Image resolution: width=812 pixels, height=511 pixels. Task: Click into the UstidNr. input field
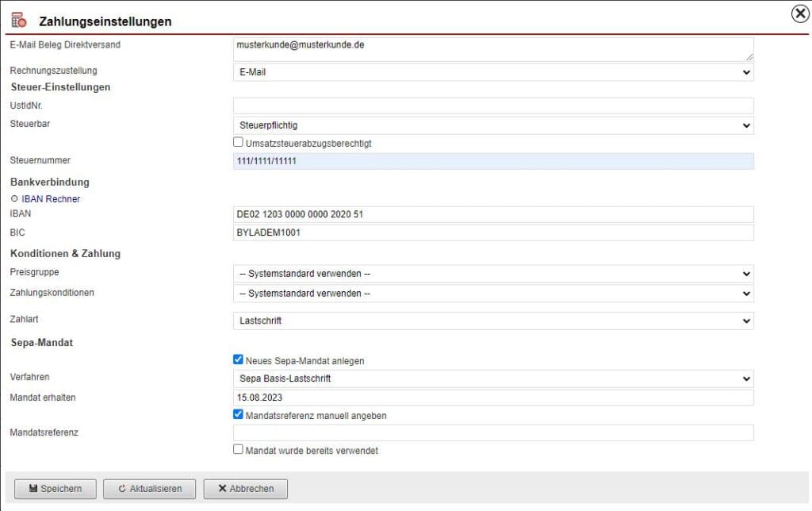click(x=492, y=106)
